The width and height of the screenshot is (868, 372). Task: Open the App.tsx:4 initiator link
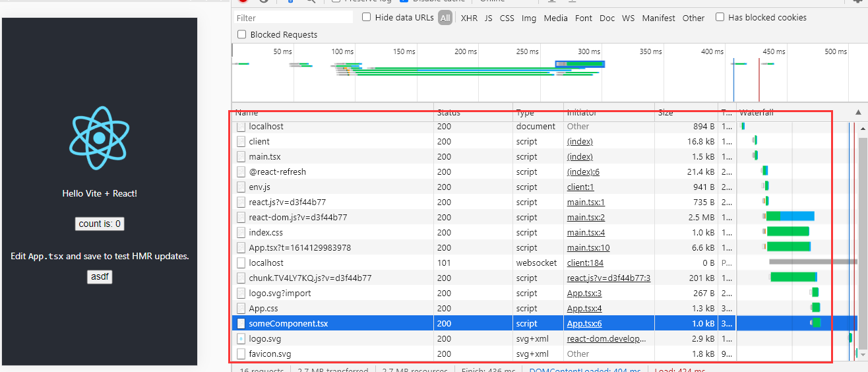(584, 308)
